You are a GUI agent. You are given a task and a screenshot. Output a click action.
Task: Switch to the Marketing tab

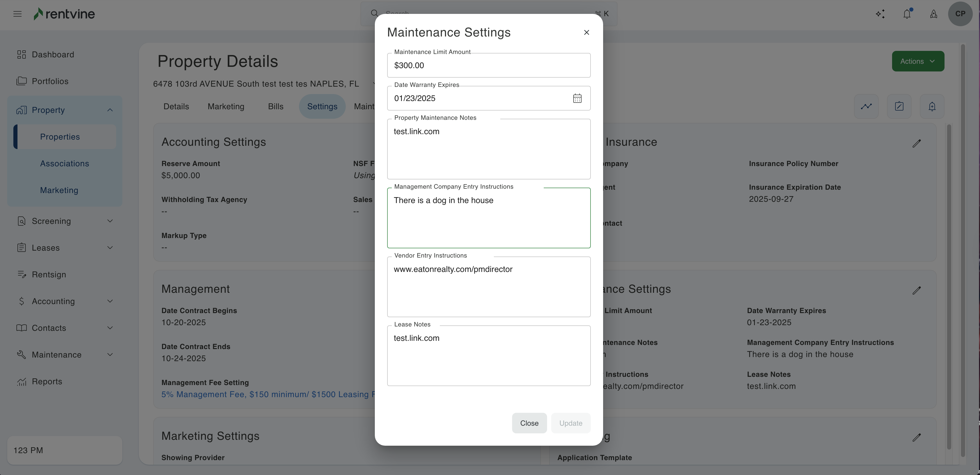[x=226, y=106]
